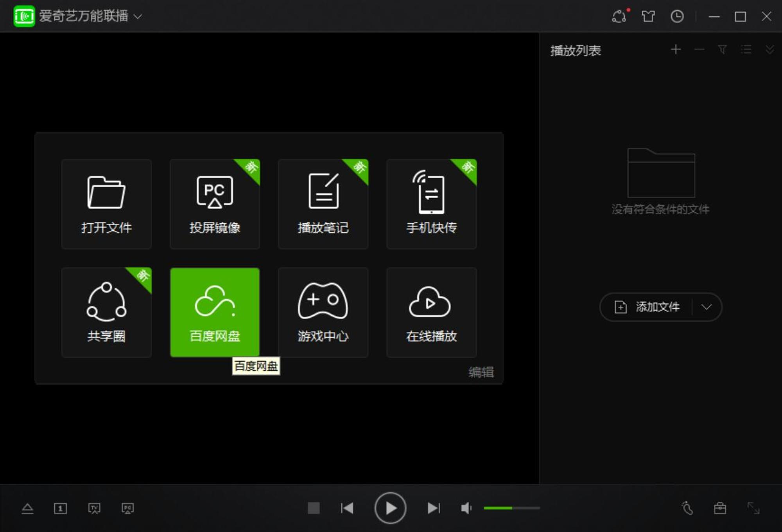Open the 打开文件 tile
The image size is (782, 532).
coord(106,204)
